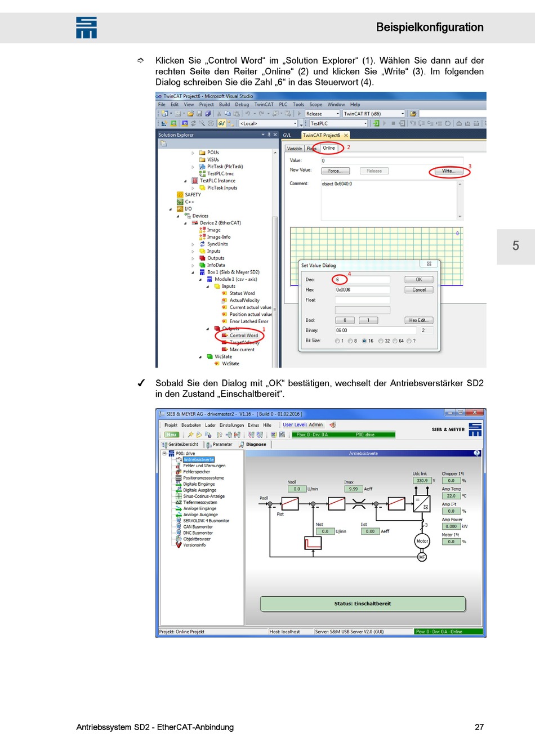
Task: Click the Force... button
Action: pos(335,171)
